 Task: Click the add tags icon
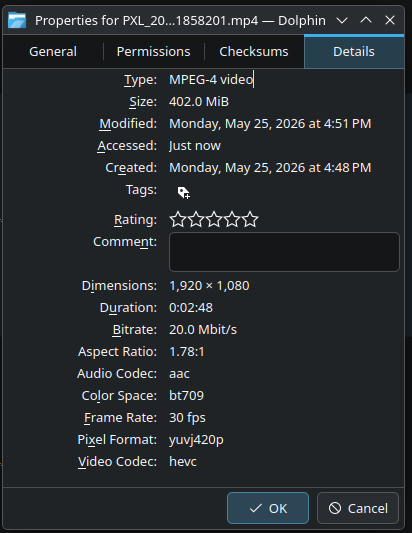point(184,192)
